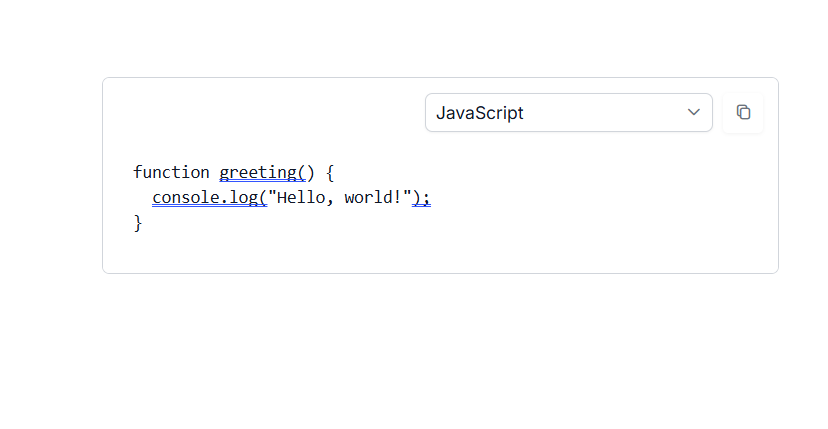Open the JavaScript language dropdown

click(x=569, y=113)
